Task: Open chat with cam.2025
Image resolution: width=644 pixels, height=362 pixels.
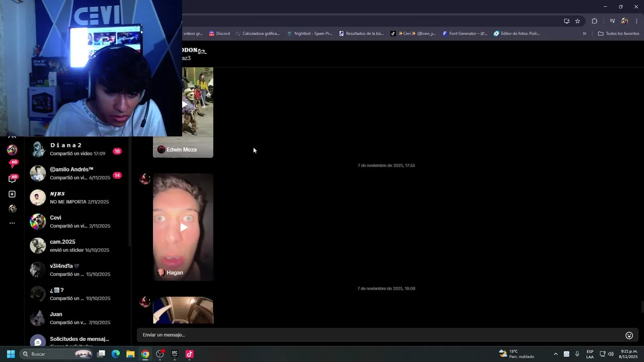Action: (x=77, y=246)
